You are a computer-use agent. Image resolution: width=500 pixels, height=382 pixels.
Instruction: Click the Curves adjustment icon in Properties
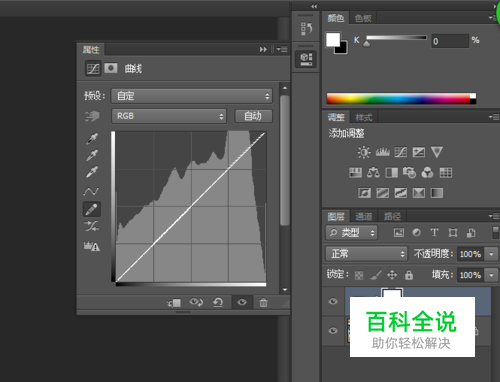coord(93,69)
